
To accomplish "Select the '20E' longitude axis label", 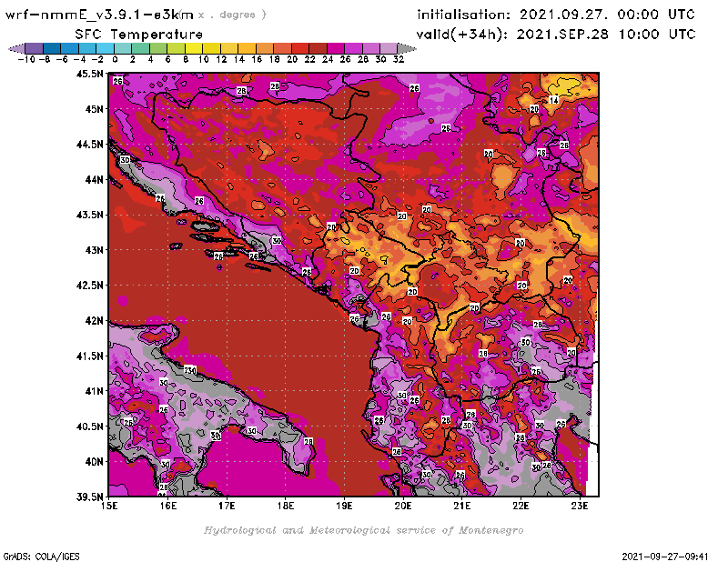I will click(x=403, y=506).
